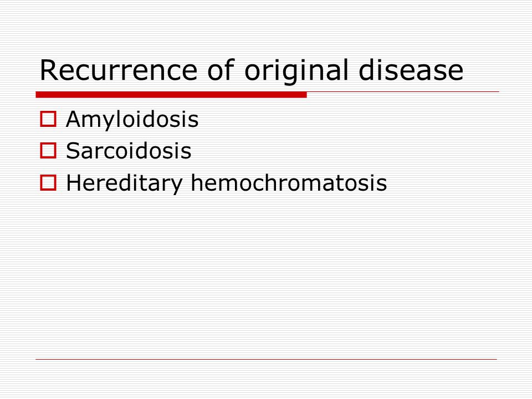Image resolution: width=532 pixels, height=399 pixels.
Task: Click the word "of" in the title
Action: [221, 70]
